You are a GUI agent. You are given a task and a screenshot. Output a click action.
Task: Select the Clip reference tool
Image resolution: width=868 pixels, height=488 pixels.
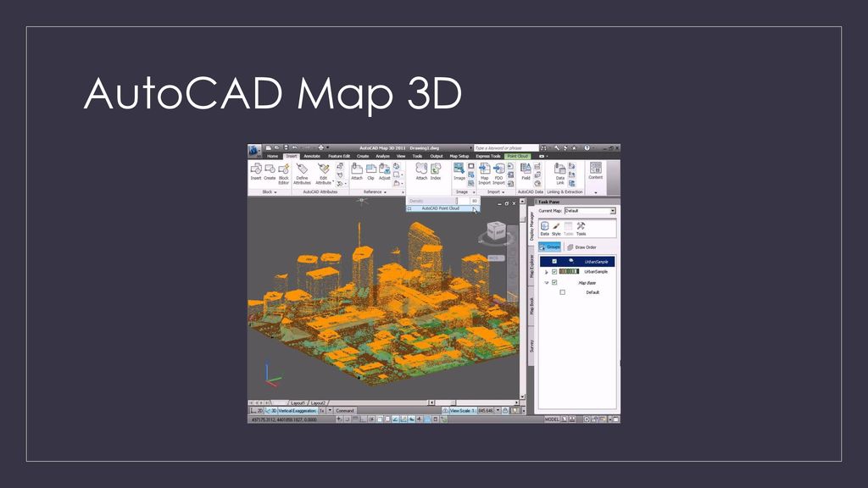click(x=371, y=171)
